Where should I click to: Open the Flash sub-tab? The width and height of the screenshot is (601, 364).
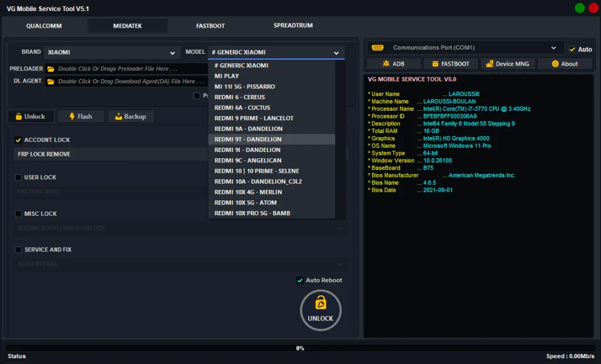[81, 117]
